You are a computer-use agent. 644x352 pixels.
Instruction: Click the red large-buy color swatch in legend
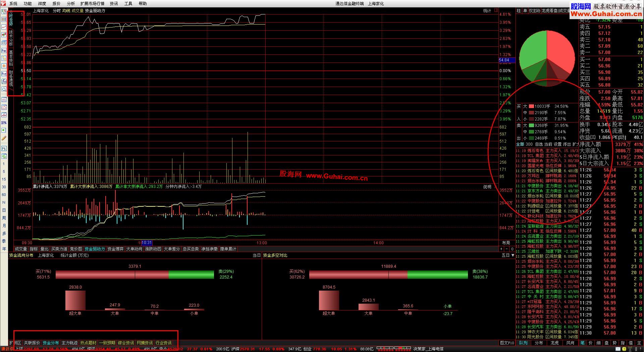(x=531, y=106)
